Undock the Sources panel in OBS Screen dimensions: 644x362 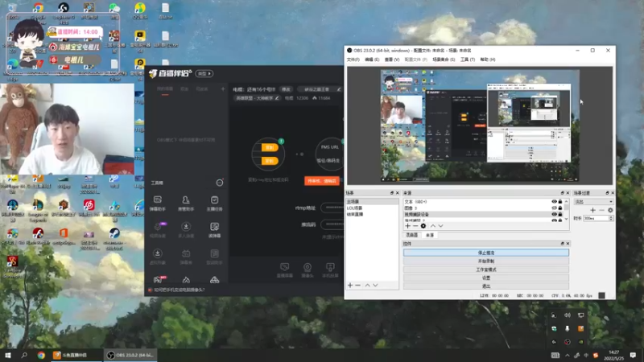562,193
